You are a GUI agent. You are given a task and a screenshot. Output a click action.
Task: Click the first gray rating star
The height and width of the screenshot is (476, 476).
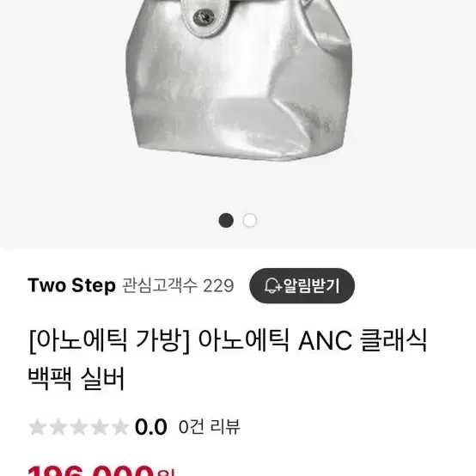[x=37, y=427]
